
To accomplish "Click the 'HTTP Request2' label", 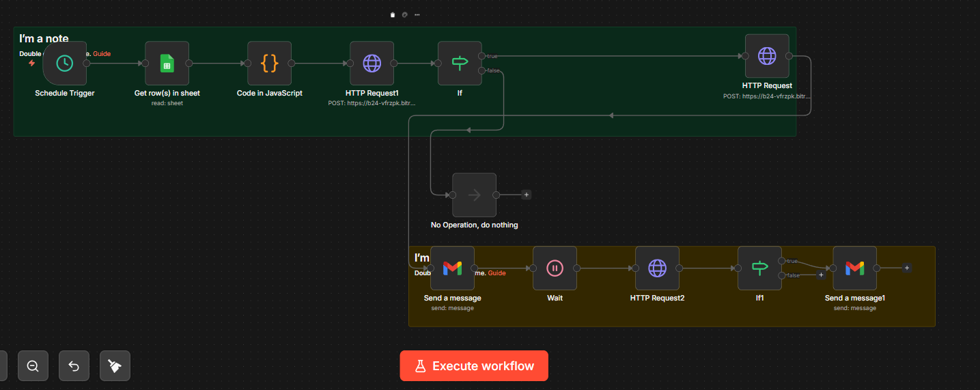I will (657, 298).
